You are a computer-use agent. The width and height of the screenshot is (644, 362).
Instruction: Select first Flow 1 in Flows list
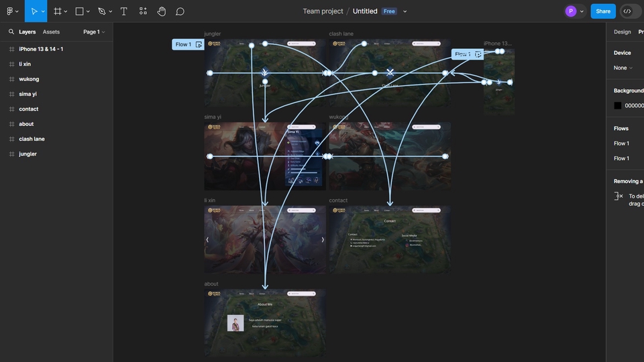pyautogui.click(x=621, y=143)
